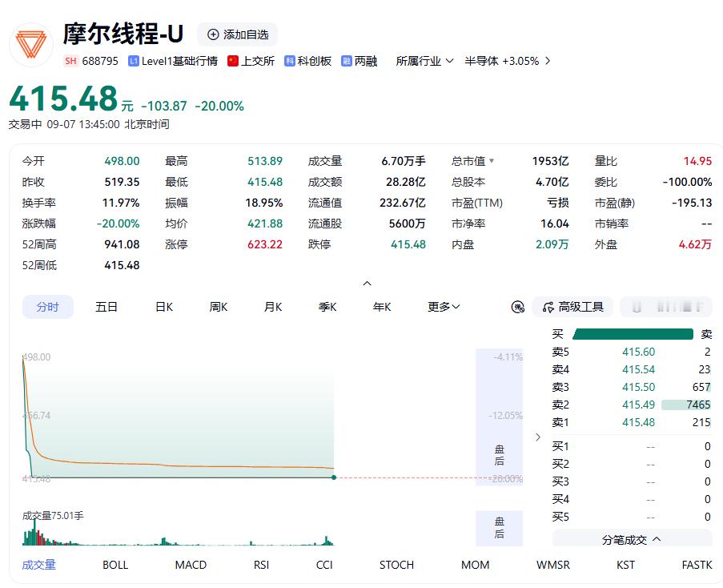Image resolution: width=723 pixels, height=588 pixels.
Task: Open 高级工具 advanced tools
Action: [572, 307]
